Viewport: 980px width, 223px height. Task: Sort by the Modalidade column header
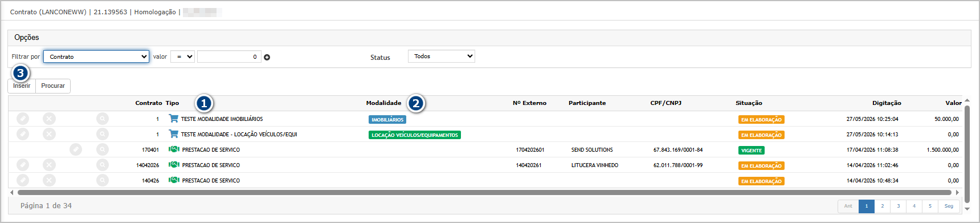[x=383, y=103]
